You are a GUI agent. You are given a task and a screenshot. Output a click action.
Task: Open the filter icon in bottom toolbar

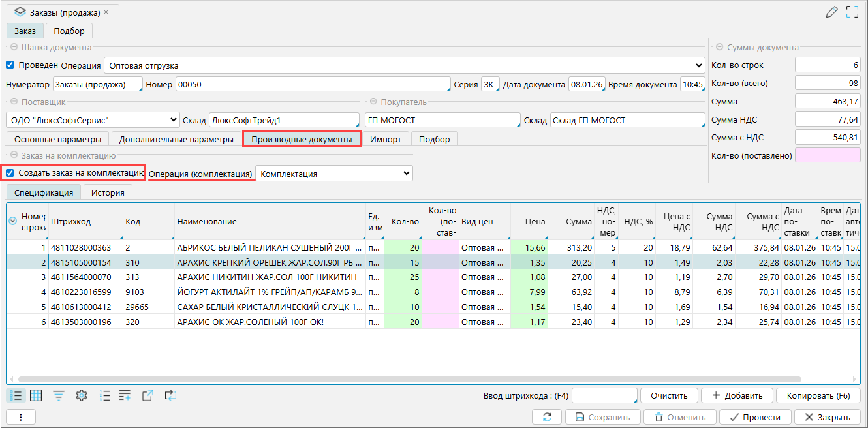click(x=59, y=395)
